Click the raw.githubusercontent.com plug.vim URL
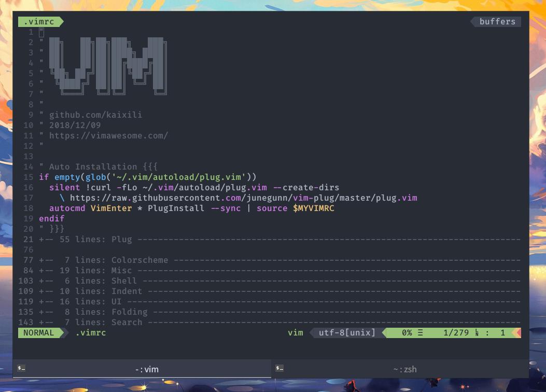The width and height of the screenshot is (546, 392). click(243, 198)
